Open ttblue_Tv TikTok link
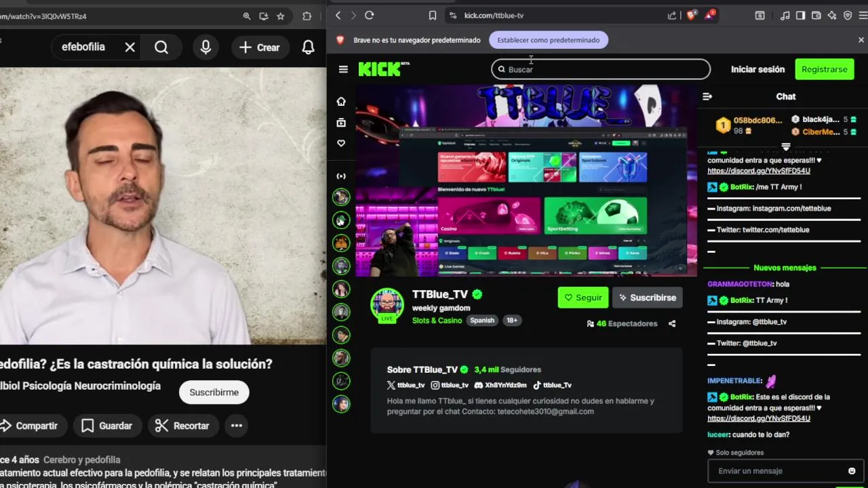Viewport: 868px width, 488px height. click(x=552, y=385)
